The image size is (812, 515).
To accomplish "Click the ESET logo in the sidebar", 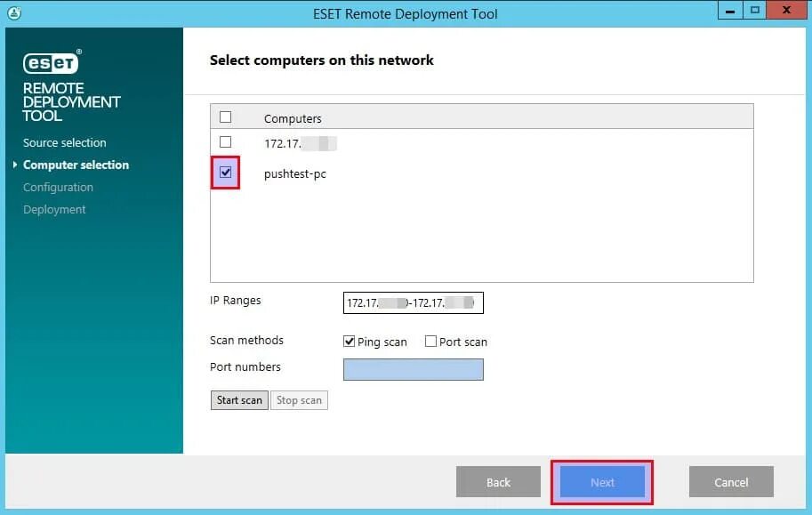I will [x=52, y=62].
